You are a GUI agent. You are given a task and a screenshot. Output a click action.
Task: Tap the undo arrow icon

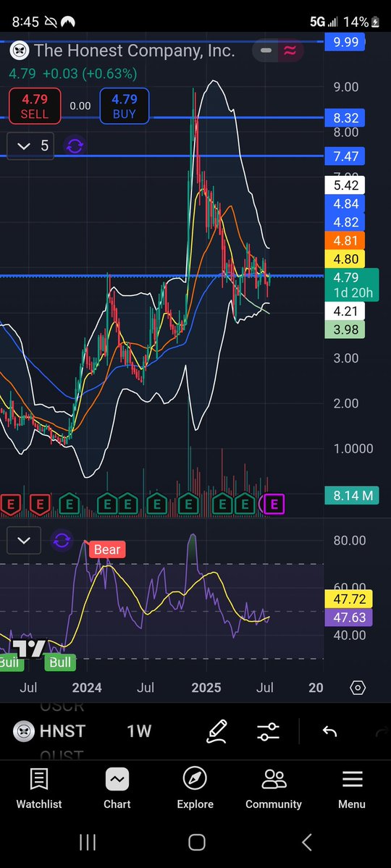[x=329, y=731]
